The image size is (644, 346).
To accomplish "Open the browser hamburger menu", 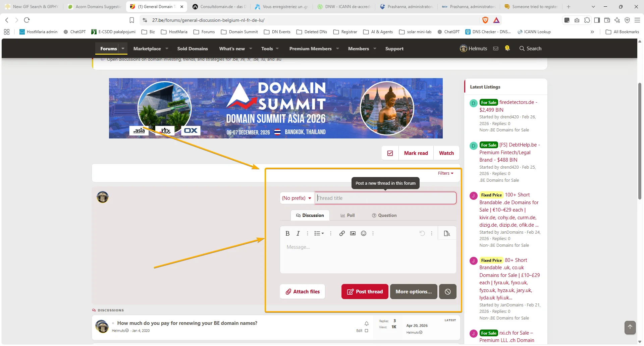I will point(637,20).
